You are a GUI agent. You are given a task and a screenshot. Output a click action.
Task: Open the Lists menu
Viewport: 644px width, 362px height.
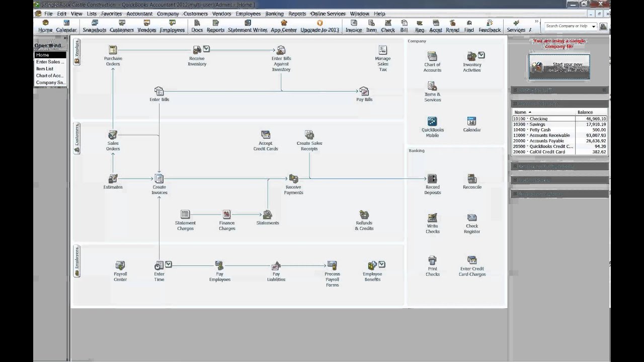coord(92,14)
